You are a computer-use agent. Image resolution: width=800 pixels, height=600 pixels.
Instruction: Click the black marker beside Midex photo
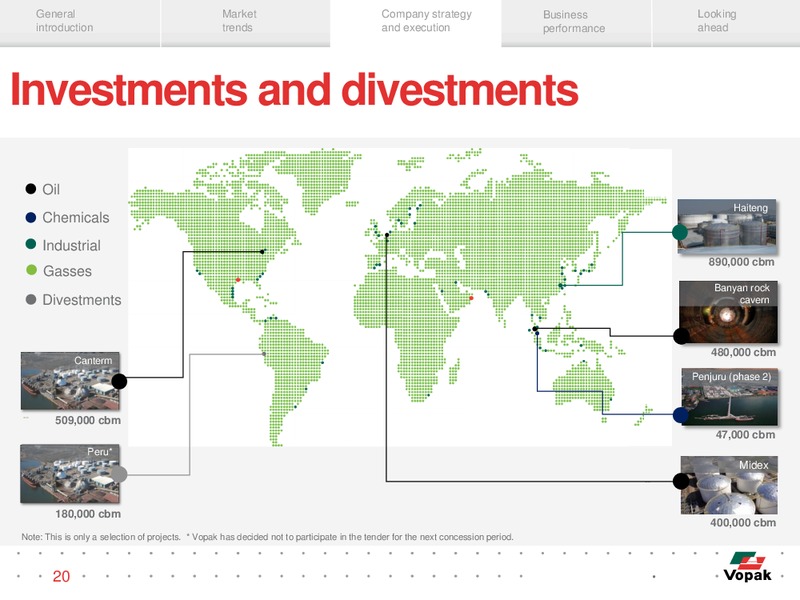pyautogui.click(x=681, y=481)
